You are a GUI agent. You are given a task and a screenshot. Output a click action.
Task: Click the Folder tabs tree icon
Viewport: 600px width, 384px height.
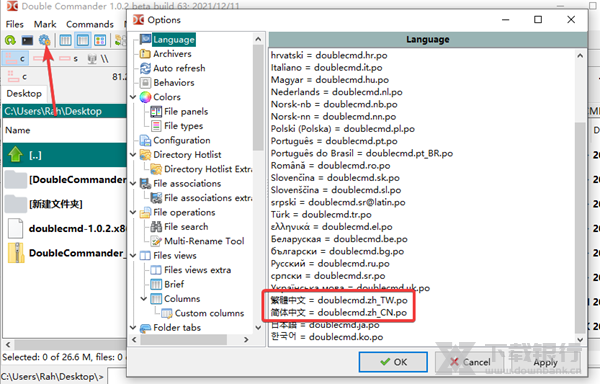pos(145,328)
